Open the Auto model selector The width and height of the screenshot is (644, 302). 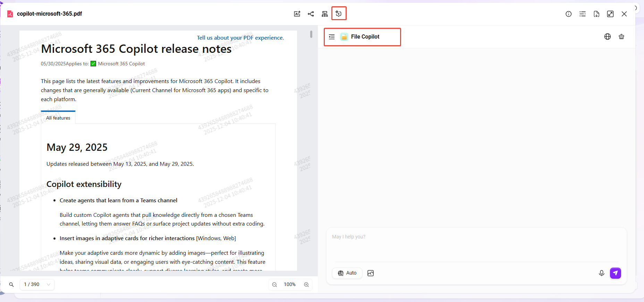(347, 273)
